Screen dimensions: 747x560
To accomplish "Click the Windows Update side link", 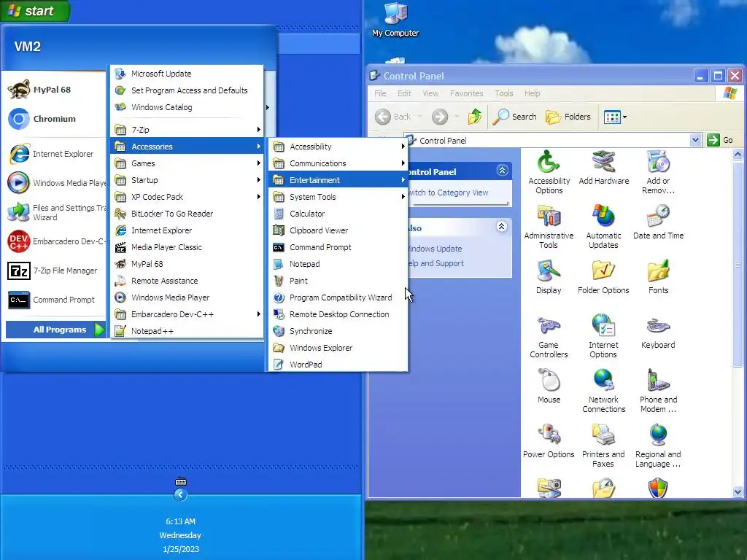I will tap(435, 249).
